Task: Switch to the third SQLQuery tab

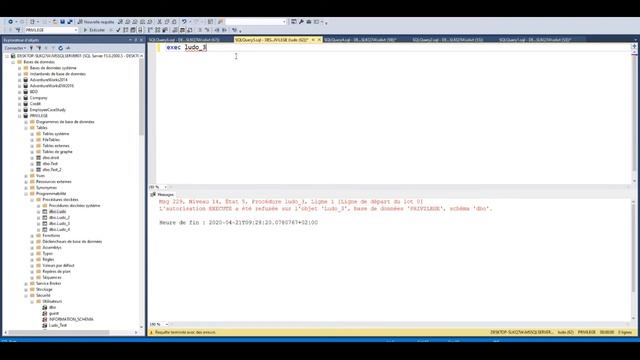Action: click(360, 40)
